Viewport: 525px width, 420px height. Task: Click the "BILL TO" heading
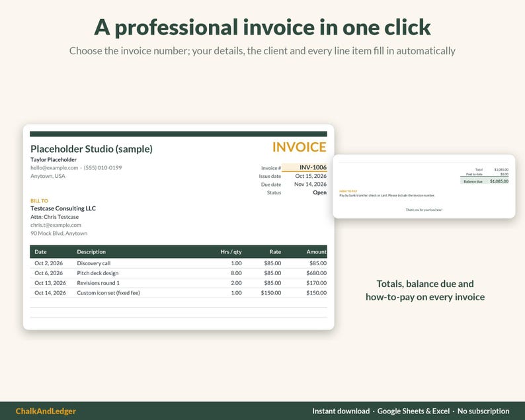click(x=39, y=201)
